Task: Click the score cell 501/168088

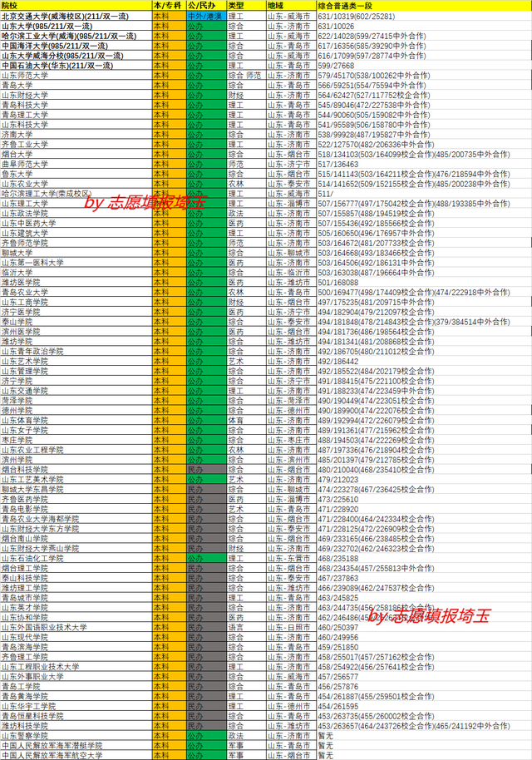Action: pos(425,283)
